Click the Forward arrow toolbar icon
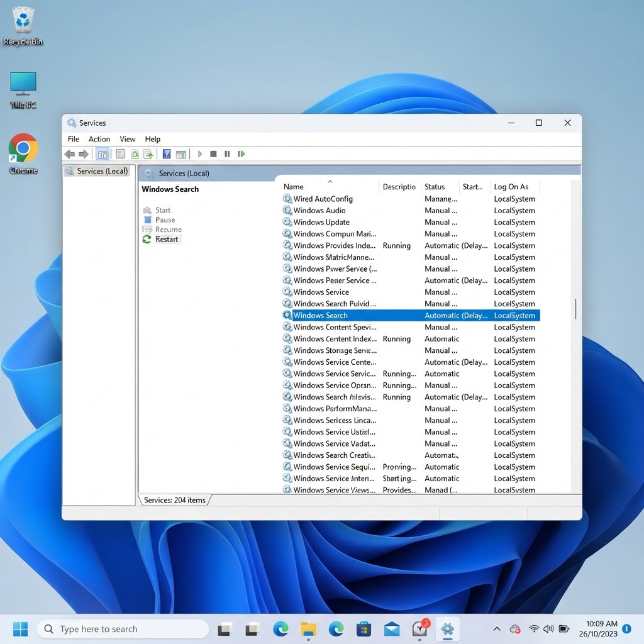The height and width of the screenshot is (644, 644). pos(84,154)
